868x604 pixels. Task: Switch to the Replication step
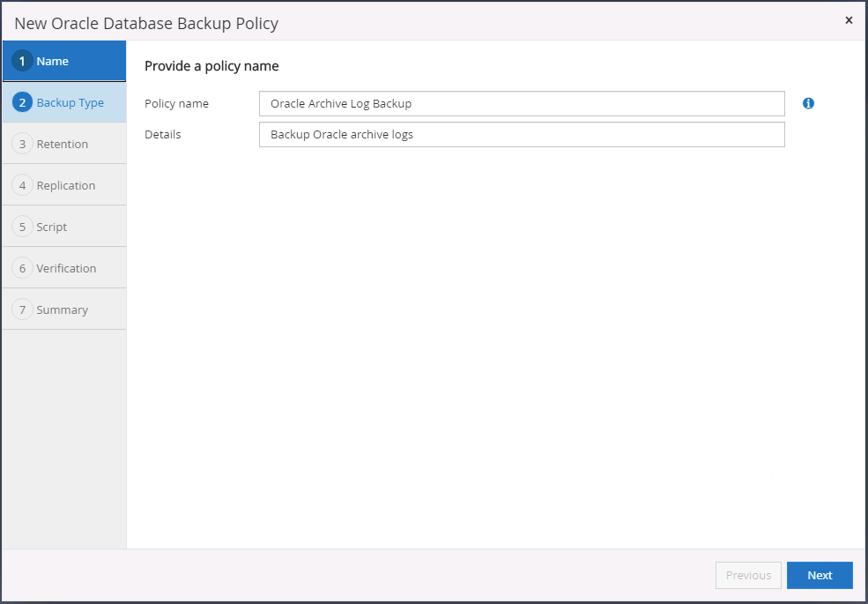[x=66, y=185]
